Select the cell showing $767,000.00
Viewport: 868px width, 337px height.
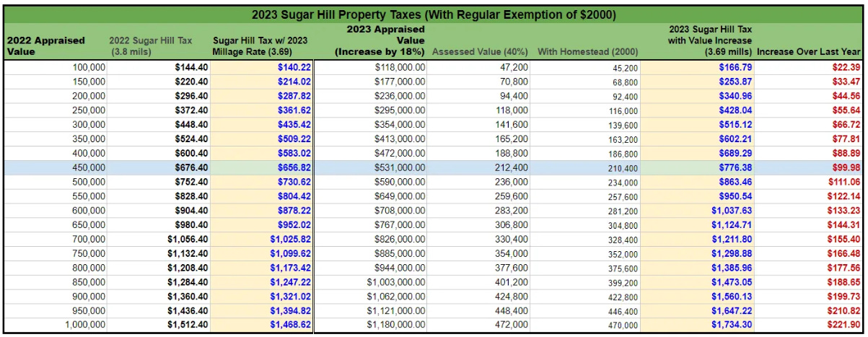[x=371, y=224]
